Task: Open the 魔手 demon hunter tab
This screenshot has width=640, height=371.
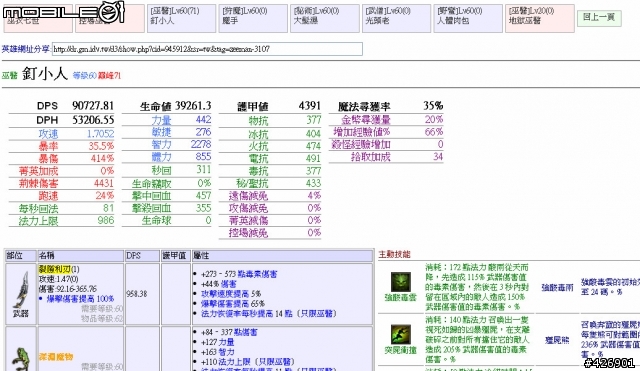Action: click(x=253, y=18)
